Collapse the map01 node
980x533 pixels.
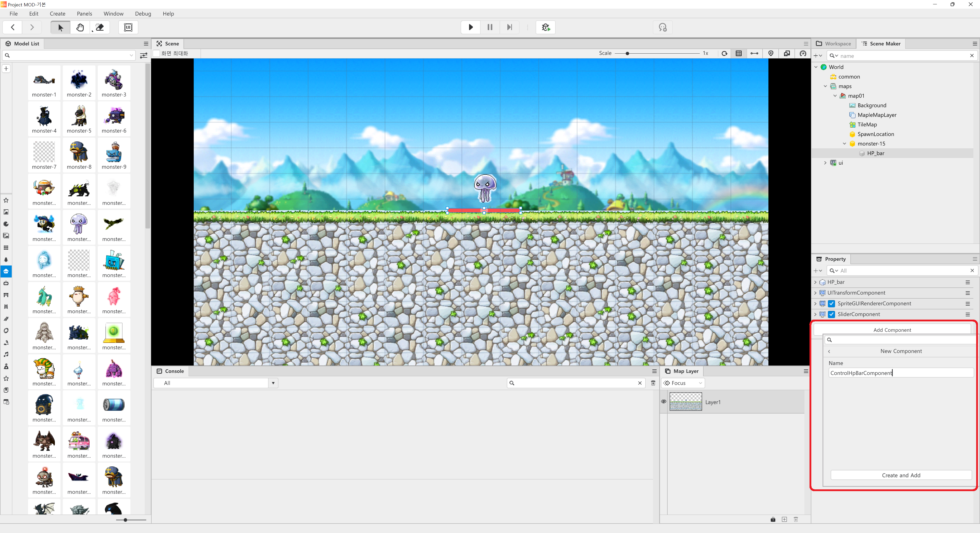pos(835,96)
